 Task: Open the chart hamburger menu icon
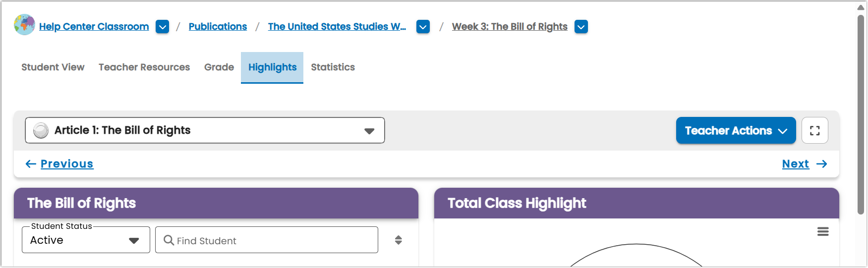[x=823, y=231]
